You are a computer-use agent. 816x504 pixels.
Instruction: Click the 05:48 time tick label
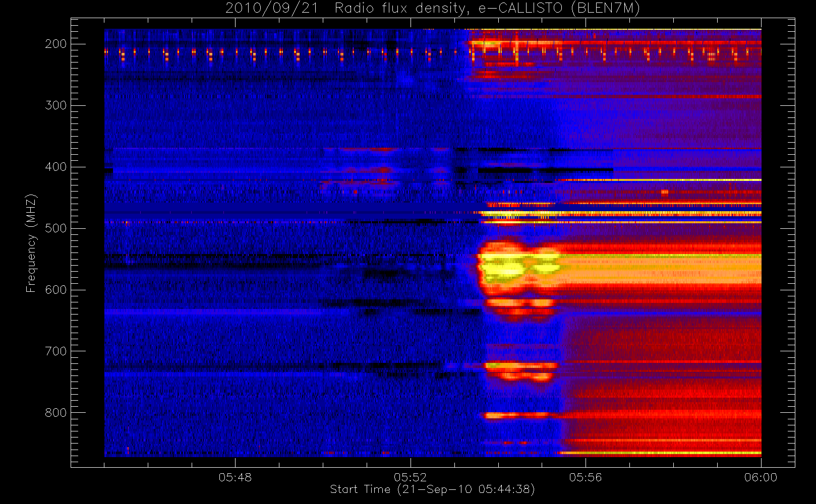[235, 477]
